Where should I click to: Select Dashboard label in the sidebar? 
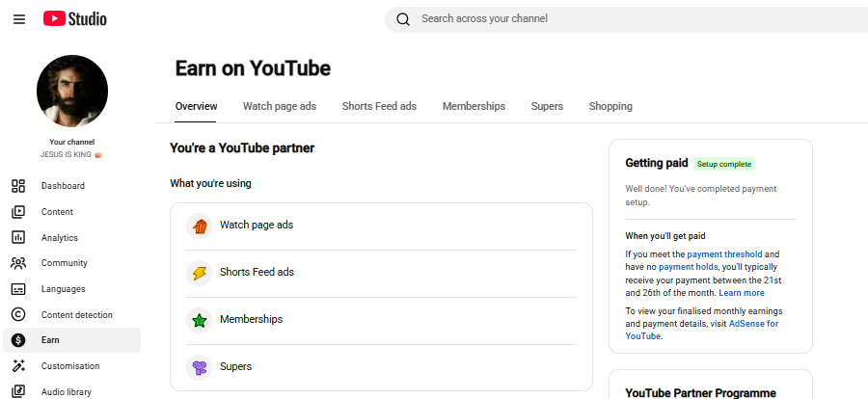63,186
